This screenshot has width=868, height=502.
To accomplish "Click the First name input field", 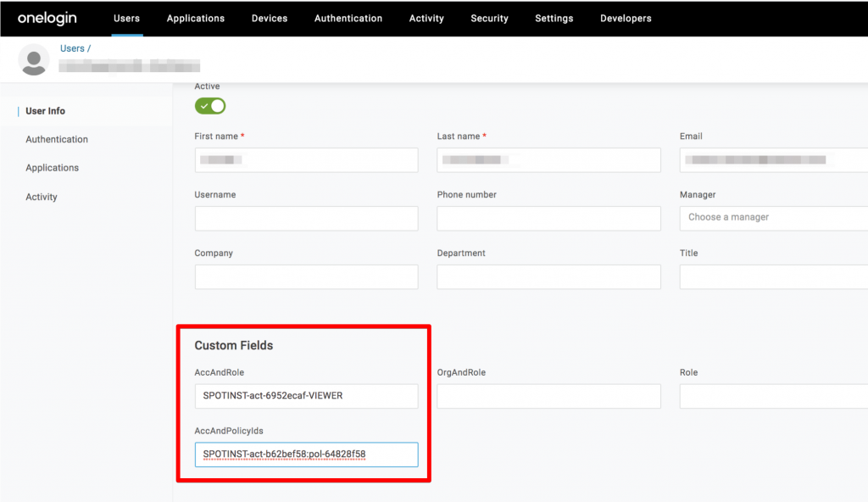I will [306, 159].
